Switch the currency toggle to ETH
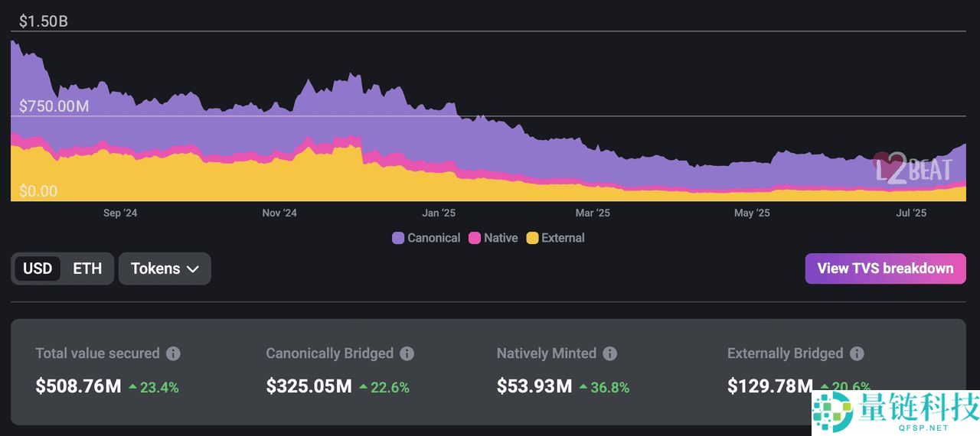 (x=87, y=268)
